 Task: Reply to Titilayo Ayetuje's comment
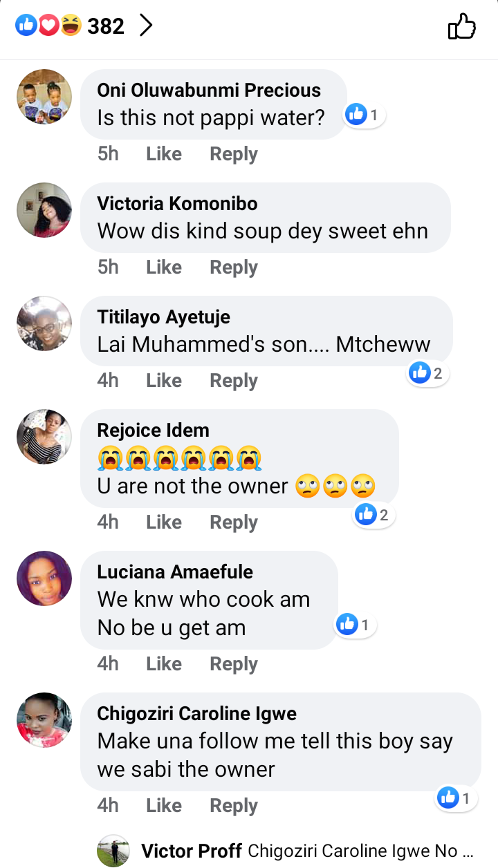click(234, 381)
